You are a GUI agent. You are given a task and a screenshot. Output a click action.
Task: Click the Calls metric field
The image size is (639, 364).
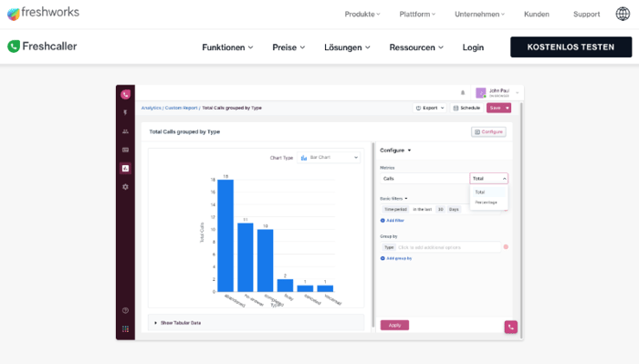pyautogui.click(x=424, y=178)
